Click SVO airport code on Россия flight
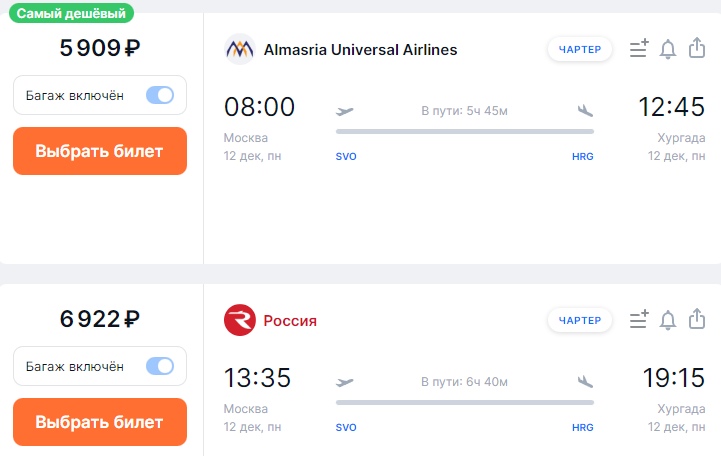 click(x=346, y=428)
